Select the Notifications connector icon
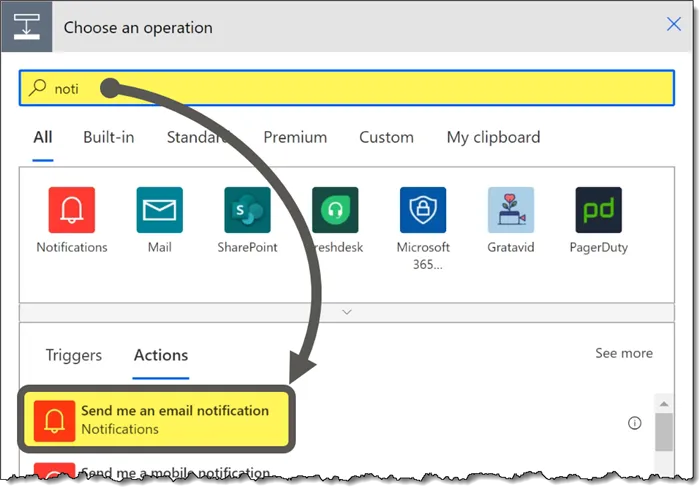The image size is (700, 487). pos(72,210)
